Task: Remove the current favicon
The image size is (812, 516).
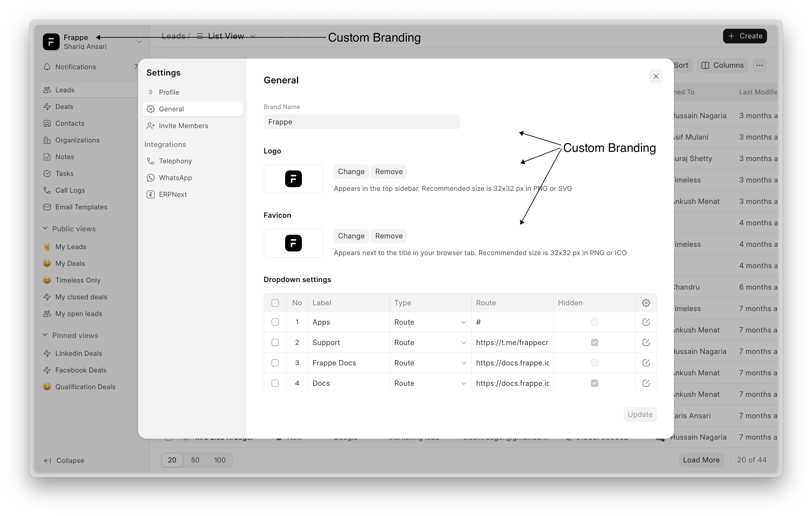Action: (x=389, y=236)
